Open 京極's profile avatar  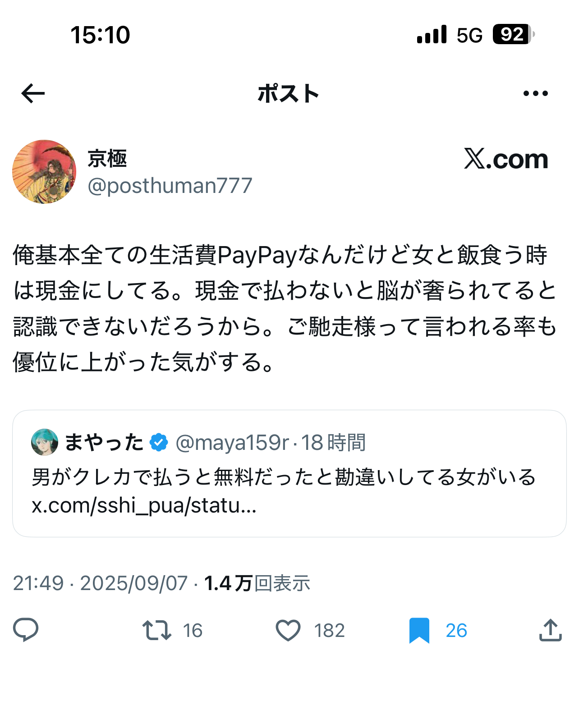tap(44, 172)
